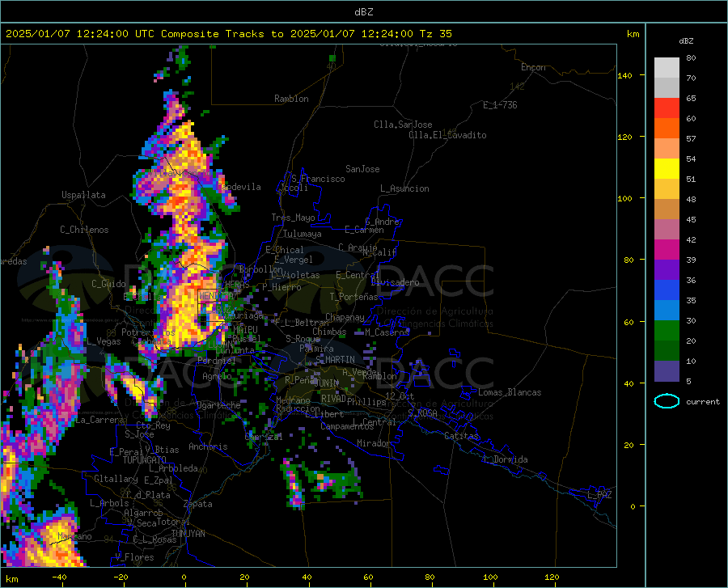Click the L_PAZ label near right edge

(599, 495)
